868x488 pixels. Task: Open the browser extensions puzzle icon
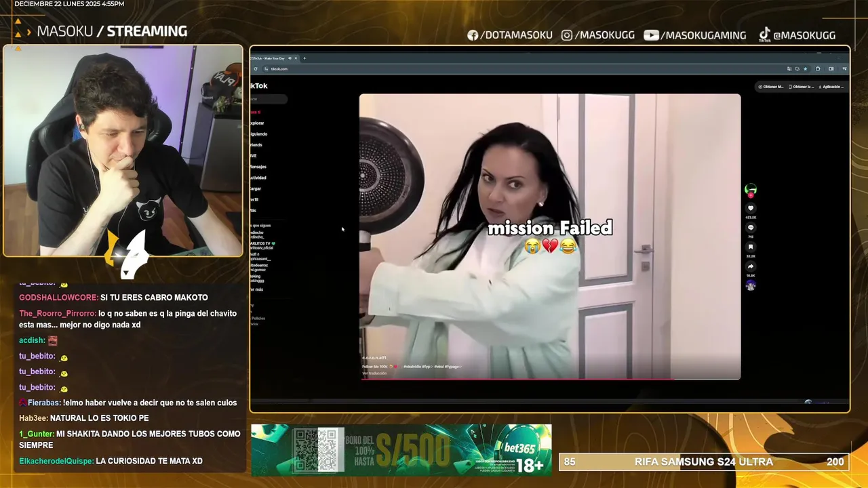[818, 68]
